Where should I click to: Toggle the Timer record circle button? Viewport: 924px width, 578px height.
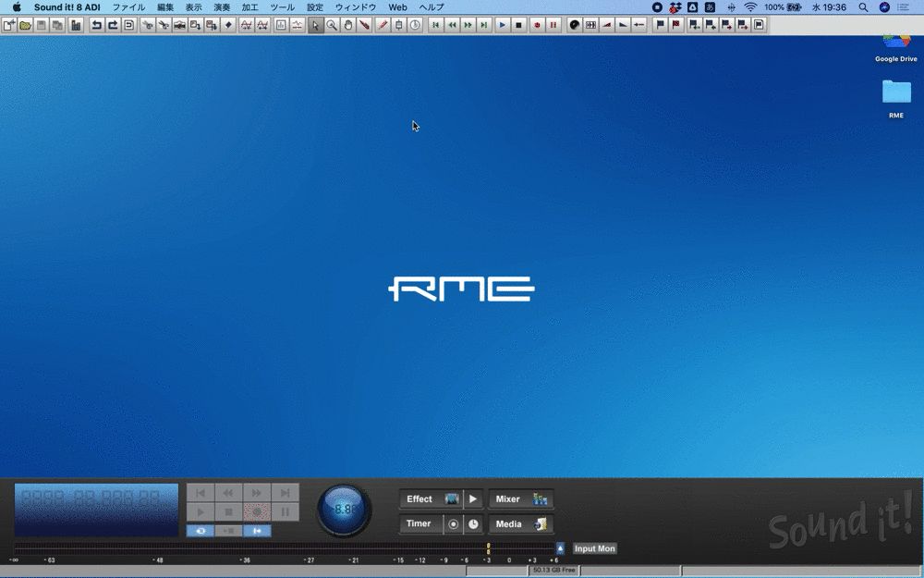(x=454, y=524)
